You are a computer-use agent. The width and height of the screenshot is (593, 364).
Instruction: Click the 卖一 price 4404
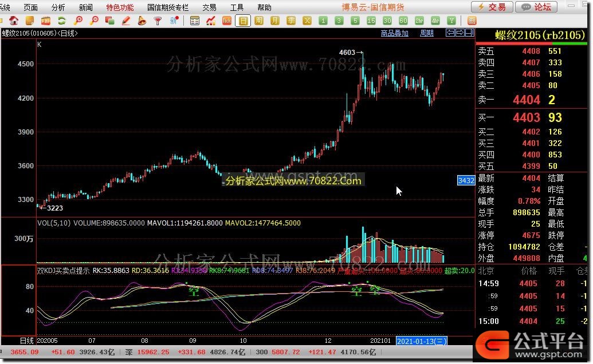click(x=527, y=100)
